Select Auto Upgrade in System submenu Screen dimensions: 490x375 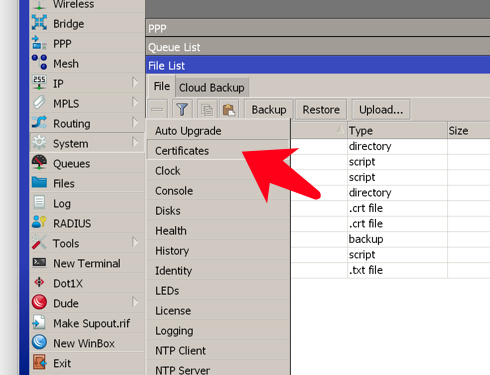tap(218, 131)
